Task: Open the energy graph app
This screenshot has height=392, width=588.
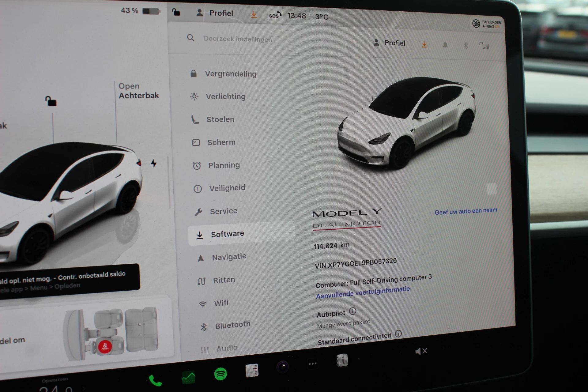Action: [x=188, y=377]
